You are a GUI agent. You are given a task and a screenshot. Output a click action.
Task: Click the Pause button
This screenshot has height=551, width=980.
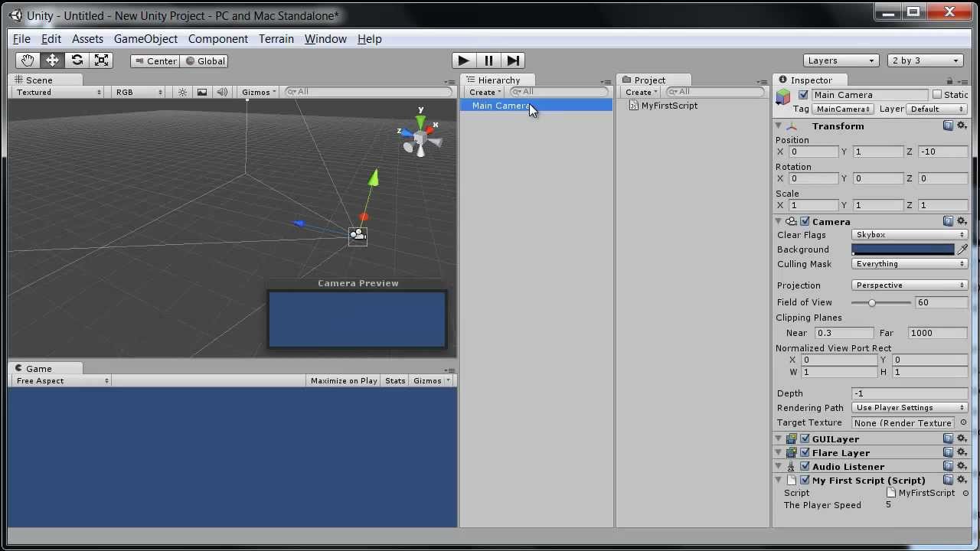coord(488,60)
